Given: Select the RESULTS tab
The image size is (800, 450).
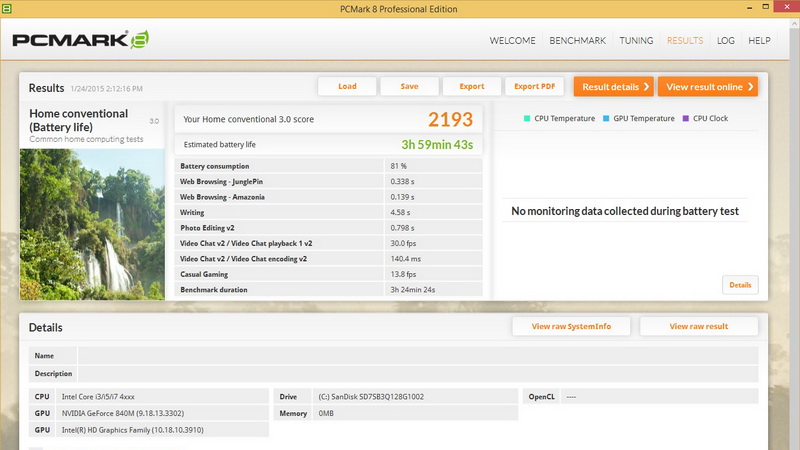Looking at the screenshot, I should tap(685, 40).
